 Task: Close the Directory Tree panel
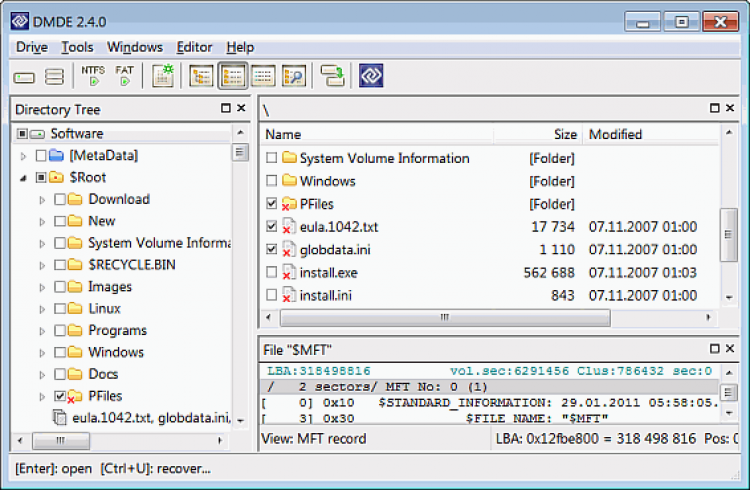point(241,108)
